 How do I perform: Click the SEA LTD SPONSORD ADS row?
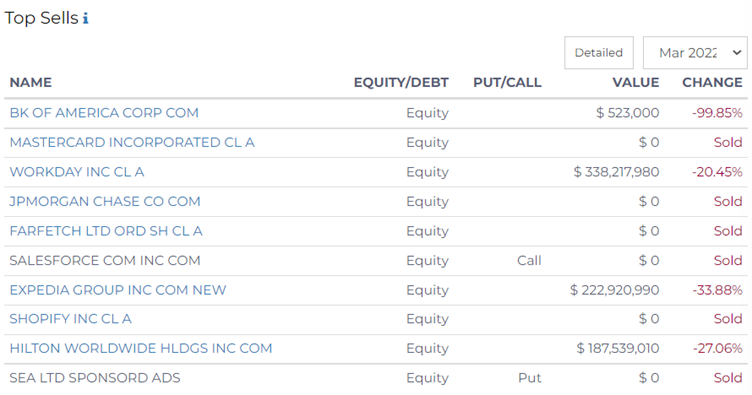(x=376, y=378)
